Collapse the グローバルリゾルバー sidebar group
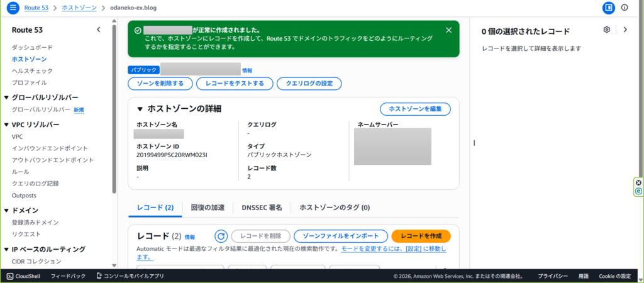 (x=6, y=97)
